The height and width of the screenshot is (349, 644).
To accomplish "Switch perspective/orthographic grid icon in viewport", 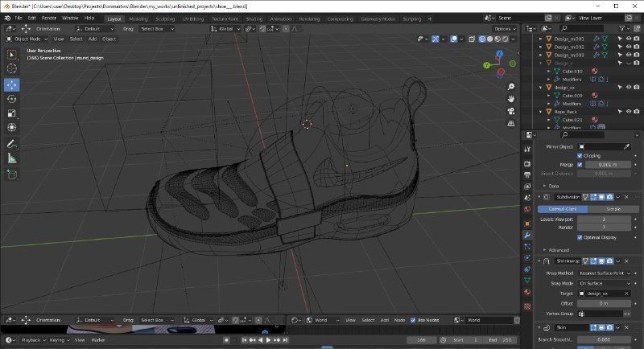I will [x=511, y=124].
